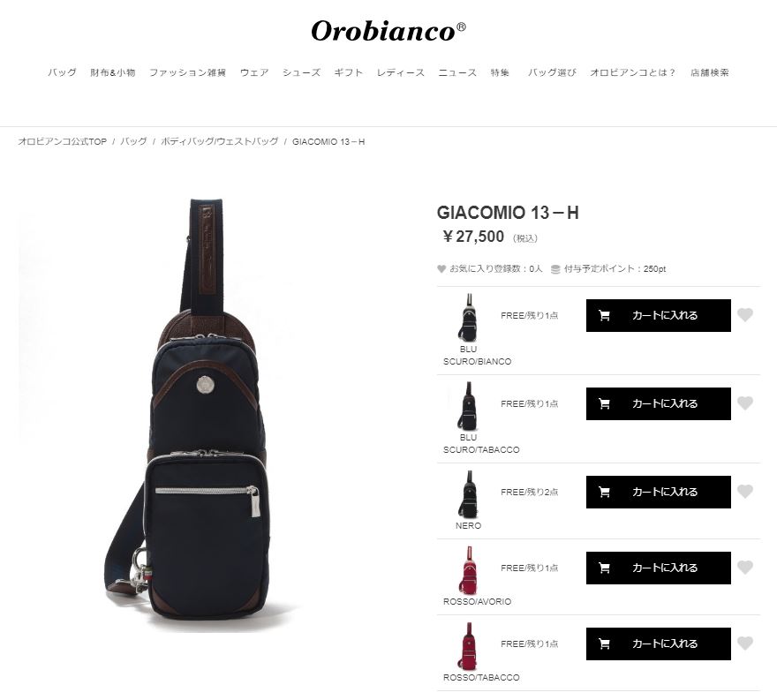Click heart icon beside ROSSO/TABACCO
This screenshot has width=777, height=700.
[745, 644]
